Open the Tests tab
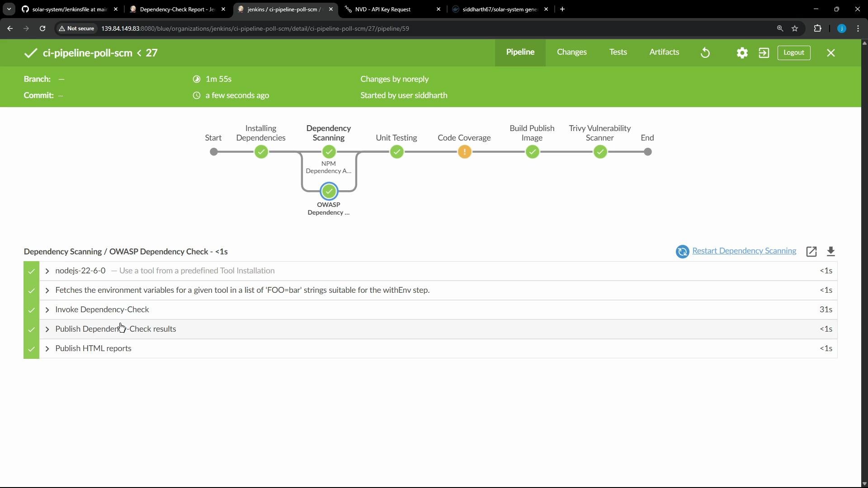 coord(618,52)
